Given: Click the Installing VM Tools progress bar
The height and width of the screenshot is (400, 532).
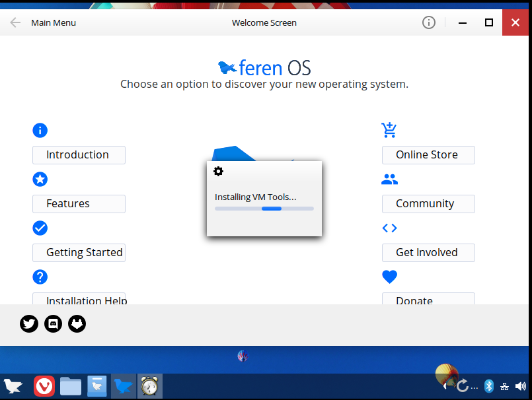Looking at the screenshot, I should pyautogui.click(x=264, y=209).
